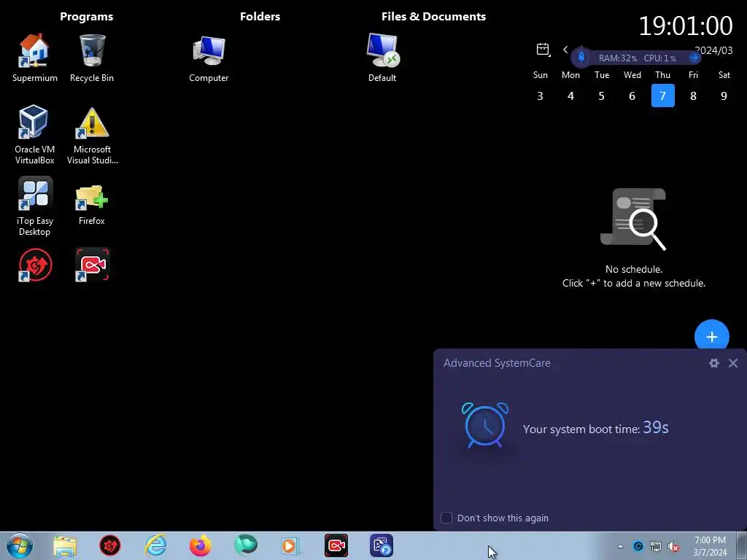Open Microsoft Visual Studio shortcut
Screen dimensions: 747x560
point(92,135)
